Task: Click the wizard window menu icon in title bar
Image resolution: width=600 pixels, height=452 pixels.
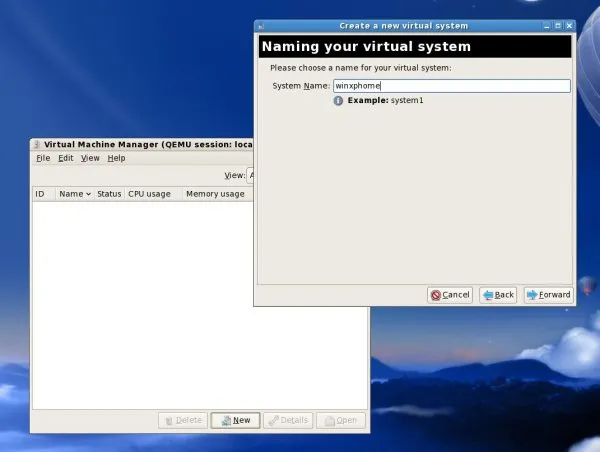Action: coord(261,26)
